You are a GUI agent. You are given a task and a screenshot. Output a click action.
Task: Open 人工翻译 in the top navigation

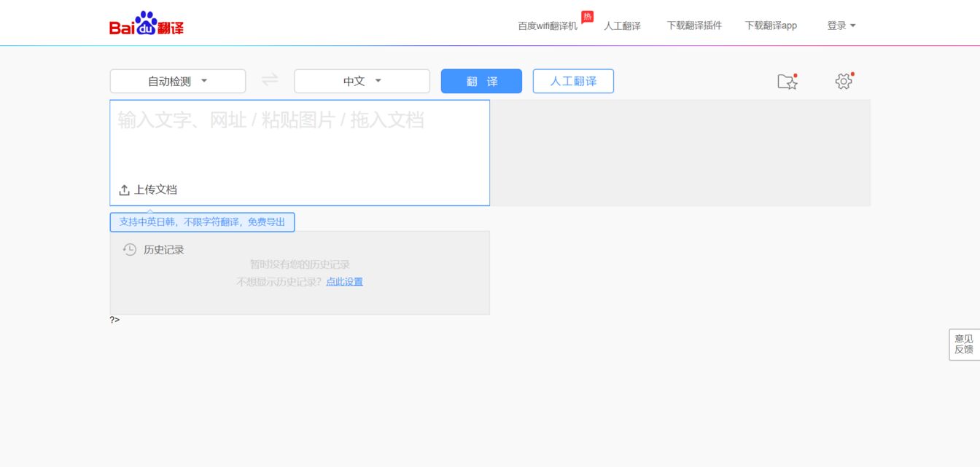point(622,25)
